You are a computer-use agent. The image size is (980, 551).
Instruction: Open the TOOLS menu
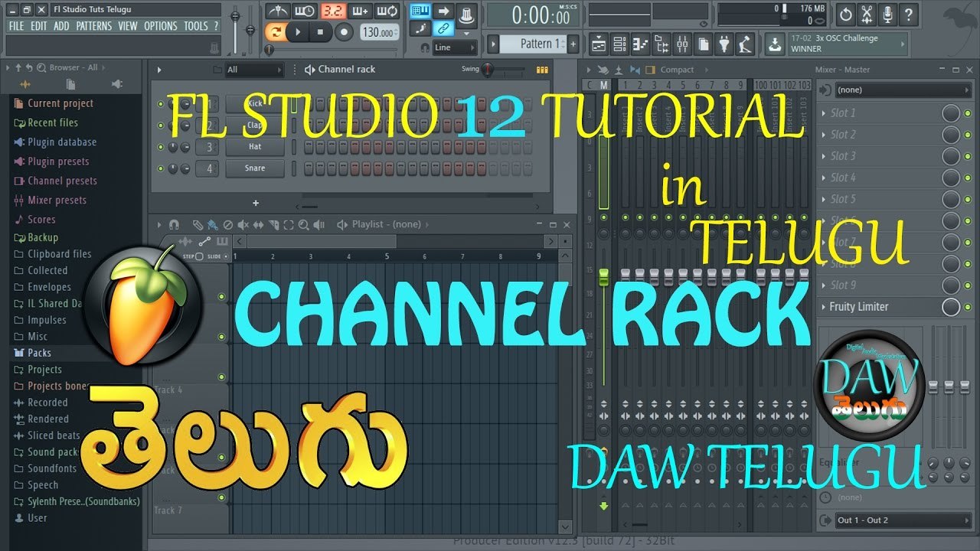[196, 26]
